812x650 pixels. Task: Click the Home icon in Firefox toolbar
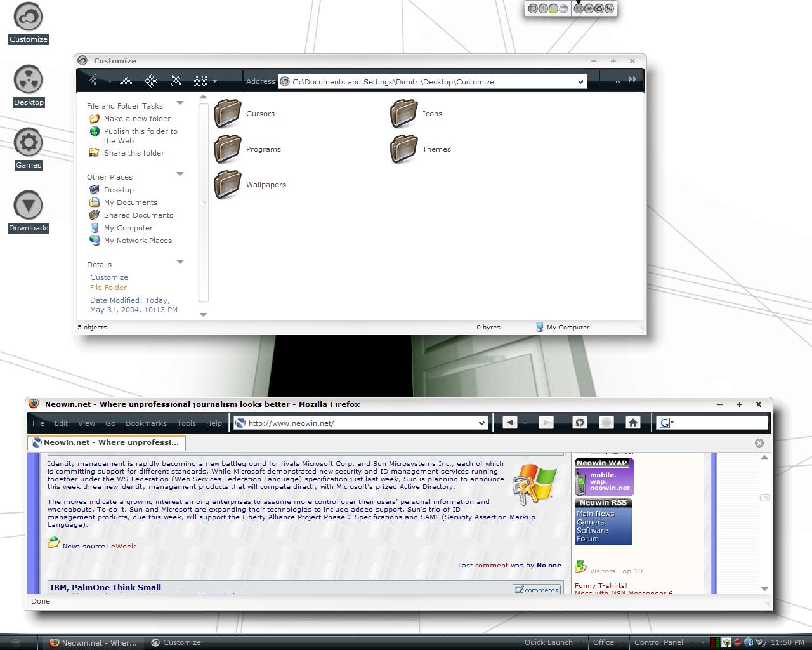632,422
